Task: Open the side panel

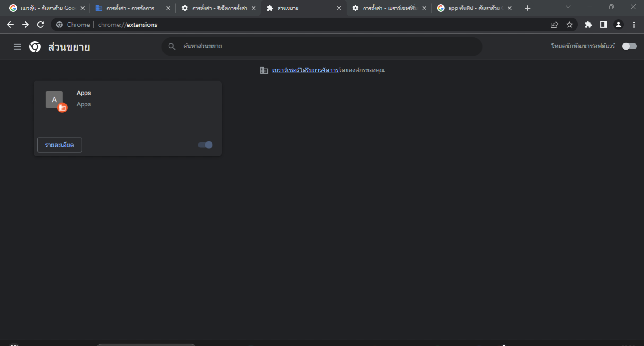Action: pos(603,25)
